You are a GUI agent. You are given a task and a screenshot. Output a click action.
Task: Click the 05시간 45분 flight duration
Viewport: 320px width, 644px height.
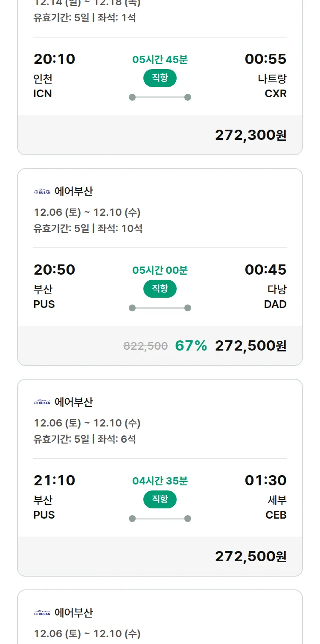pos(160,60)
